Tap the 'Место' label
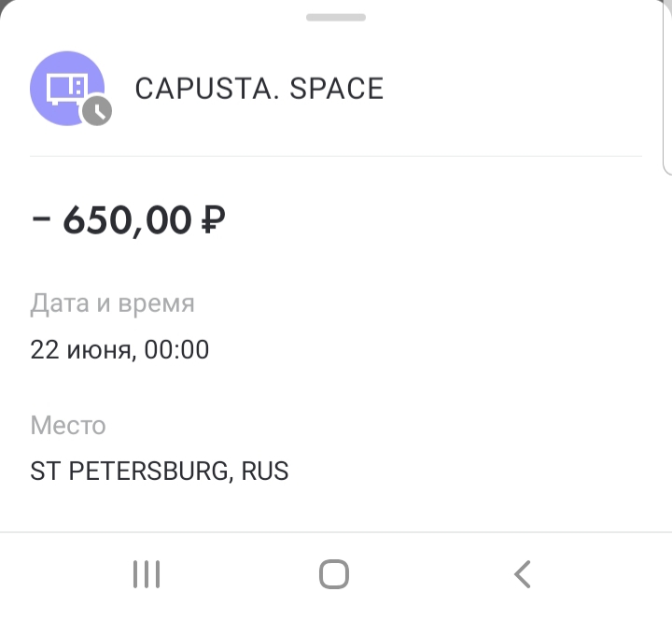 (68, 426)
